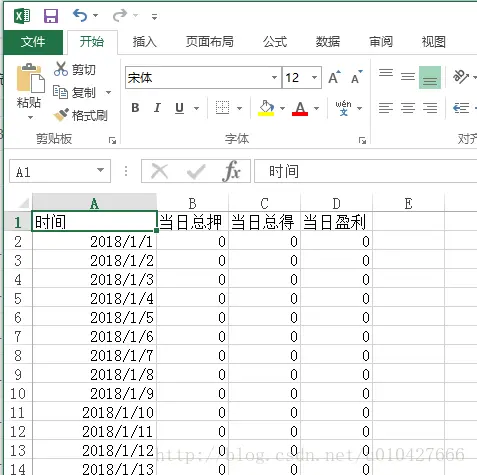
Task: Switch to the 开始 (Home) tab
Action: (x=92, y=42)
